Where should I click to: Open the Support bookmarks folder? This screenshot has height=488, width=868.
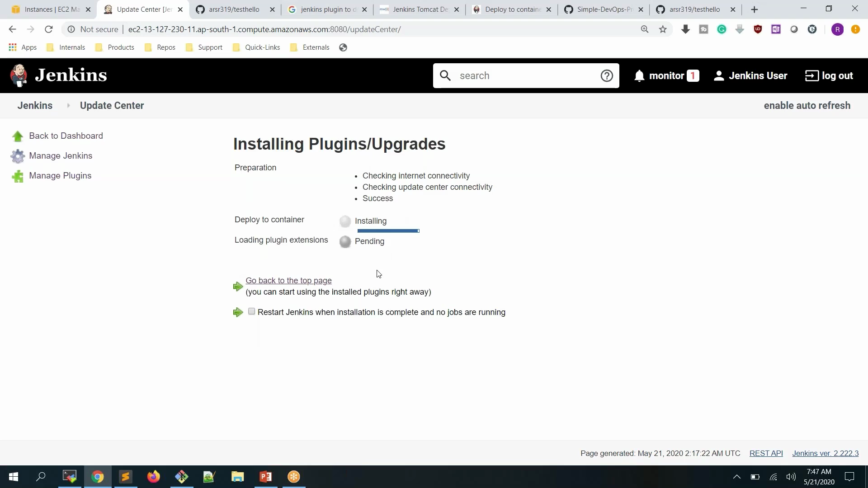coord(204,47)
